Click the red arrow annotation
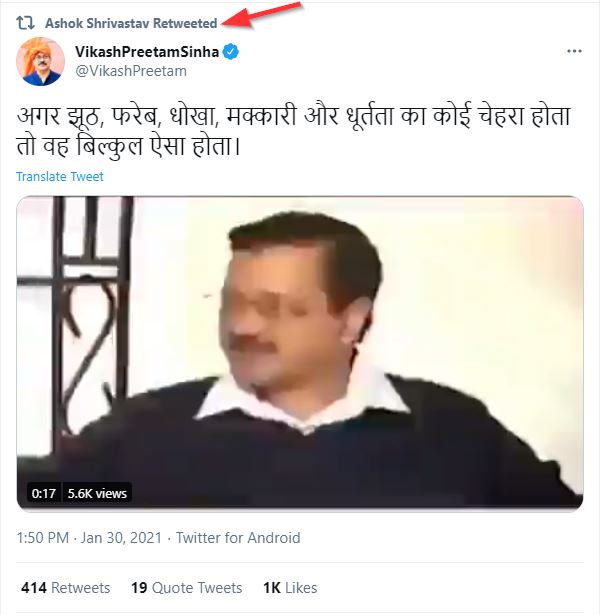The width and height of the screenshot is (604, 615). click(x=264, y=16)
